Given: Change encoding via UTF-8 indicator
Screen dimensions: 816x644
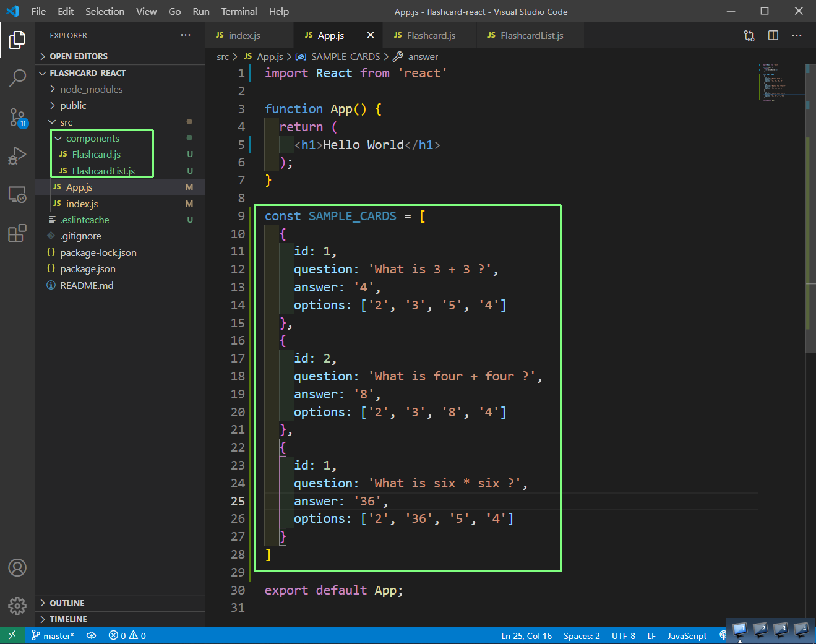Looking at the screenshot, I should [624, 636].
